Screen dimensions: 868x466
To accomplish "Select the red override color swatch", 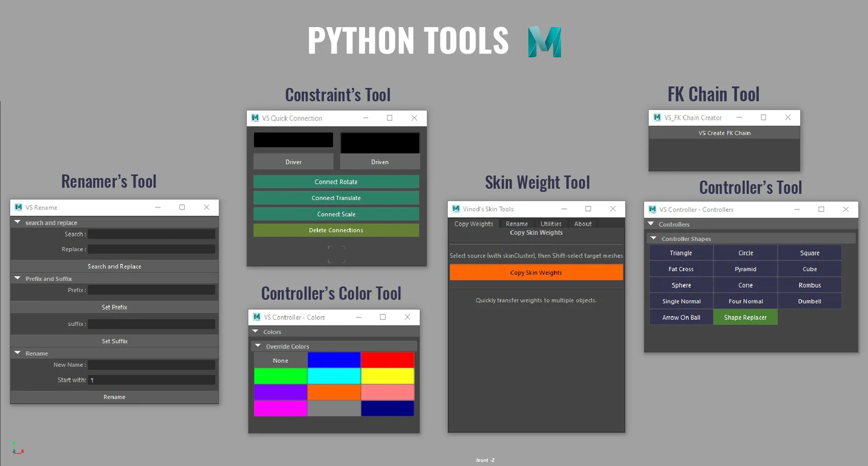I will [388, 359].
